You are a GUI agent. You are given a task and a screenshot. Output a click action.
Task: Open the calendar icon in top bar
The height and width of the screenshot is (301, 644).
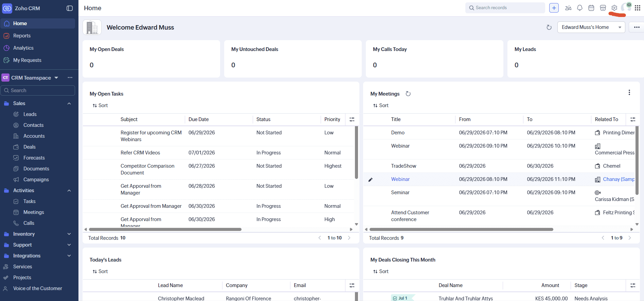[591, 8]
